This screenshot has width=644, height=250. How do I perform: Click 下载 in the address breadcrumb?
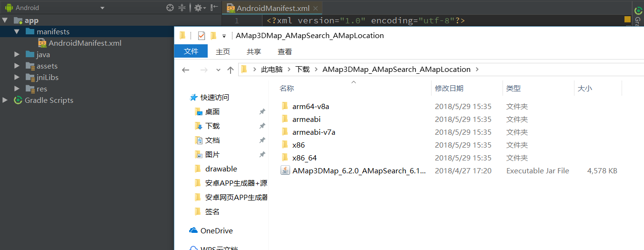[x=302, y=69]
